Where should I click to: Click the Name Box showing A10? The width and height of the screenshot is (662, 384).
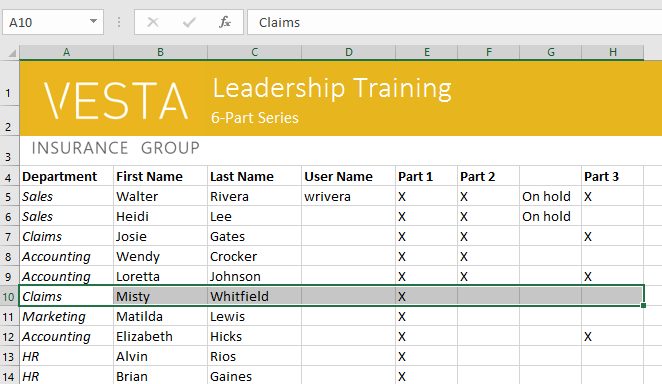pos(53,22)
